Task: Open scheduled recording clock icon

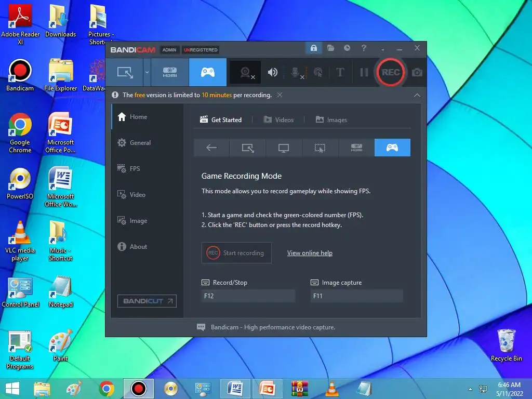Action: [347, 48]
